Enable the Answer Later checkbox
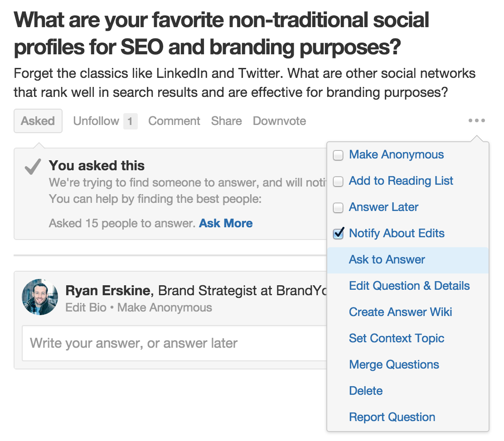Screen dimensions: 504x441 pos(338,208)
